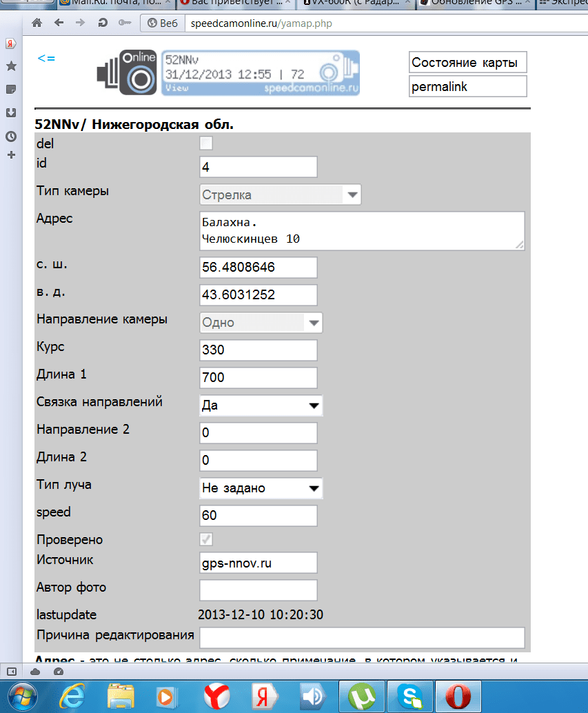Screen dimensions: 588x713
Task: Open Windows Explorer folder from taskbar
Action: coord(121,696)
